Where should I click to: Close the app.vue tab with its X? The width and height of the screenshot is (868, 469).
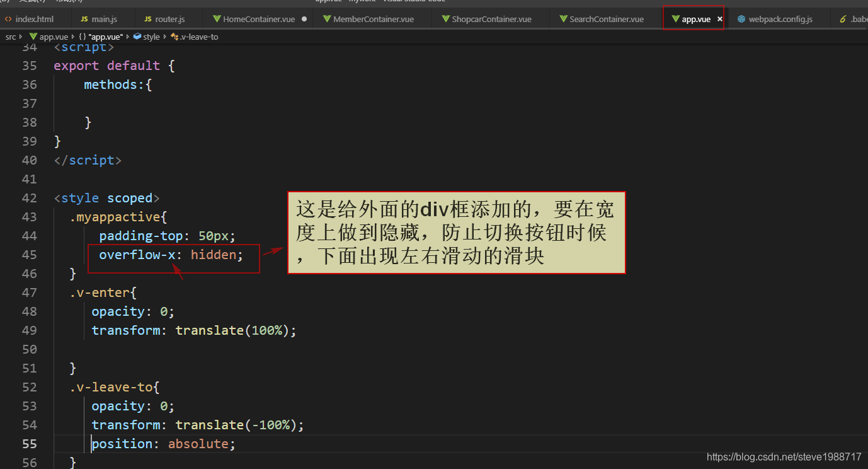[x=719, y=20]
